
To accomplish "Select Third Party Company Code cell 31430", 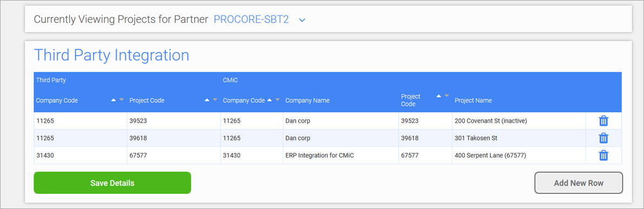I will tap(81, 156).
